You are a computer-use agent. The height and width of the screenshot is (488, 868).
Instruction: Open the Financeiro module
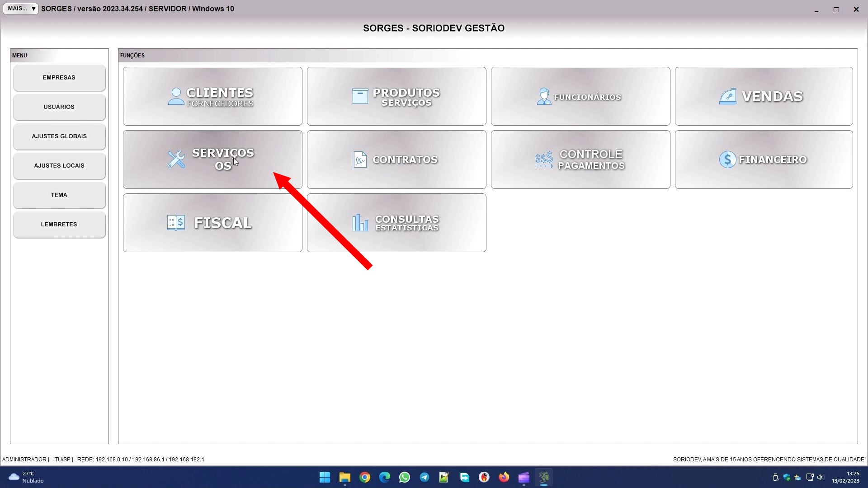click(764, 160)
